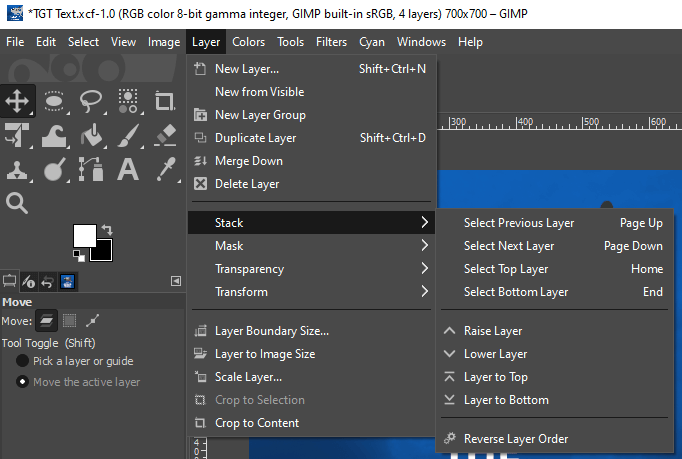Open the Colors menu
This screenshot has width=682, height=459.
pyautogui.click(x=248, y=42)
